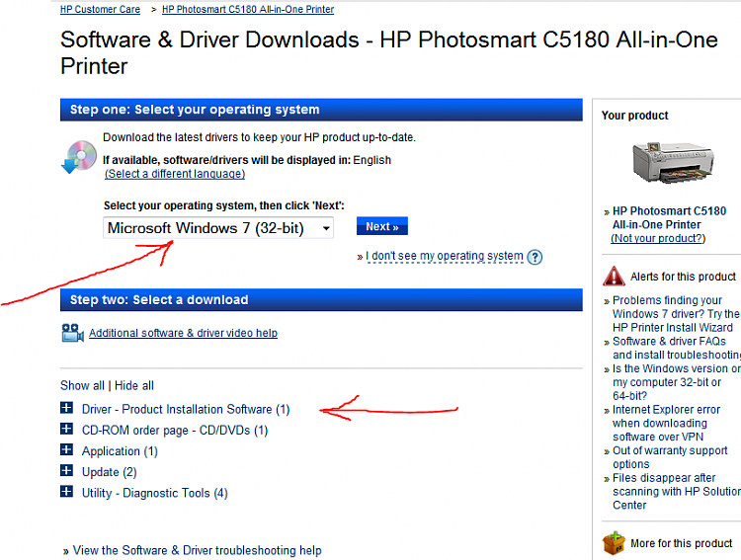Click Update (2) text

pos(109,472)
